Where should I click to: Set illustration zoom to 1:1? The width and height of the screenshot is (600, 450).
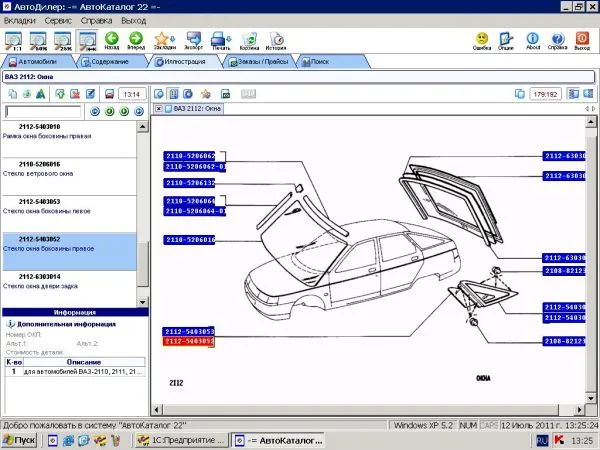point(13,41)
